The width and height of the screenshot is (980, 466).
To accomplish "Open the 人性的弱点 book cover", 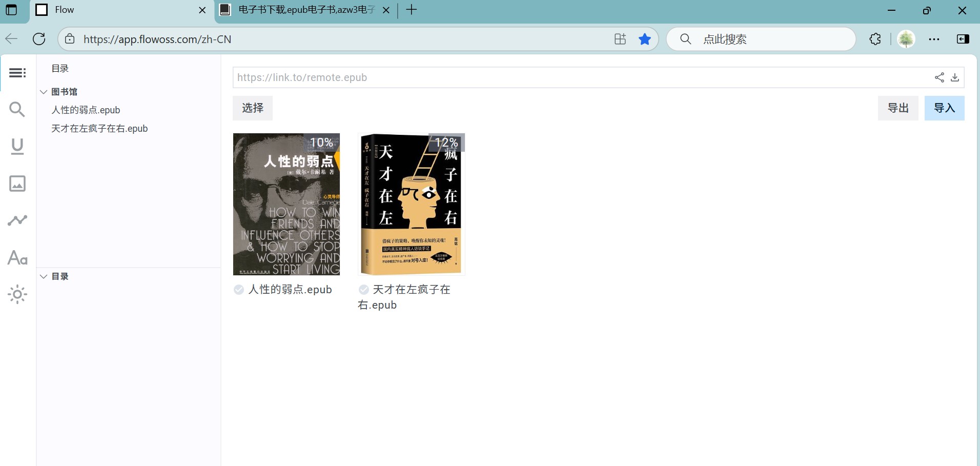I will [287, 204].
